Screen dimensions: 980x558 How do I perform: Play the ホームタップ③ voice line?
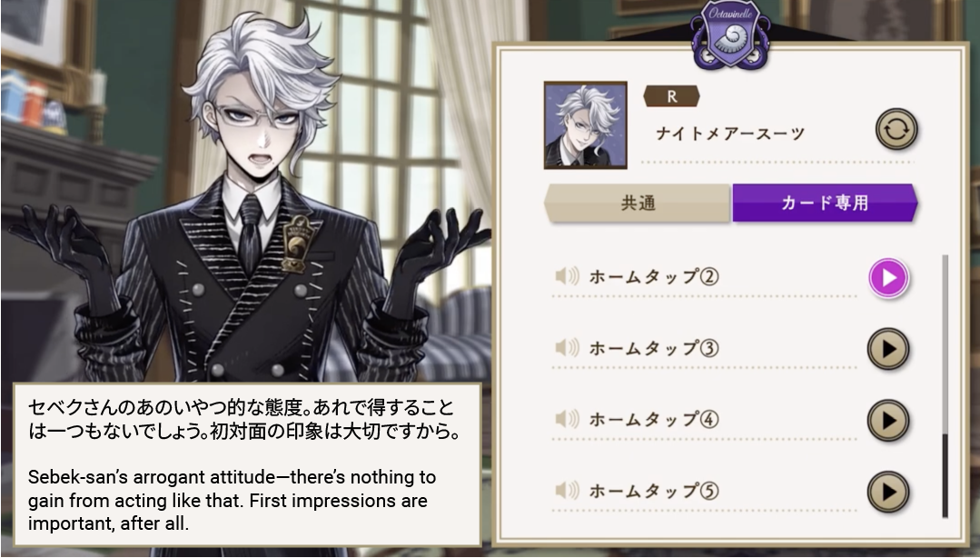coord(888,349)
